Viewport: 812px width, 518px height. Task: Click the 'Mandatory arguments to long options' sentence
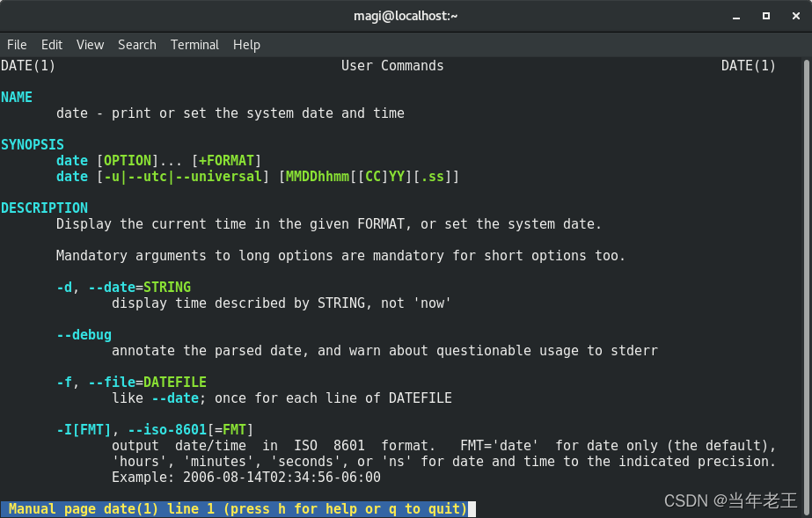pos(340,256)
